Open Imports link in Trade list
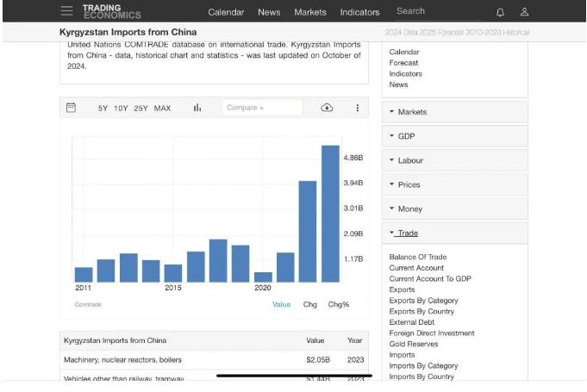 [x=402, y=355]
